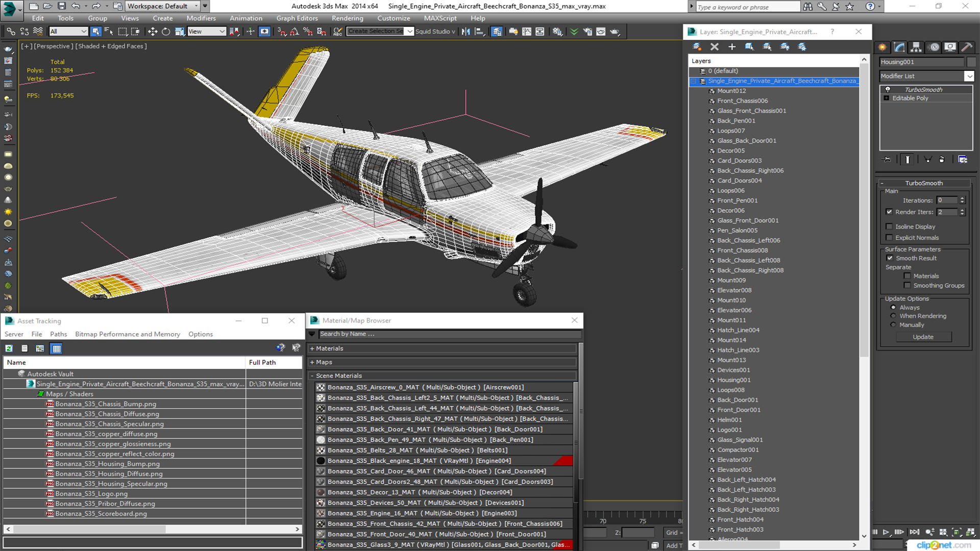Screen dimensions: 980x551
Task: Click Create New Layer icon in Layer dialog
Action: point(697,46)
